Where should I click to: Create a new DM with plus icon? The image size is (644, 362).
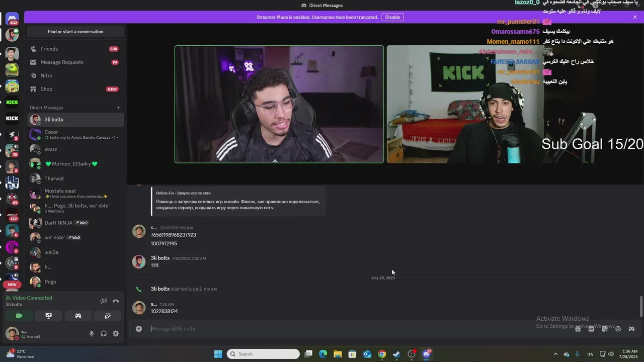(119, 108)
